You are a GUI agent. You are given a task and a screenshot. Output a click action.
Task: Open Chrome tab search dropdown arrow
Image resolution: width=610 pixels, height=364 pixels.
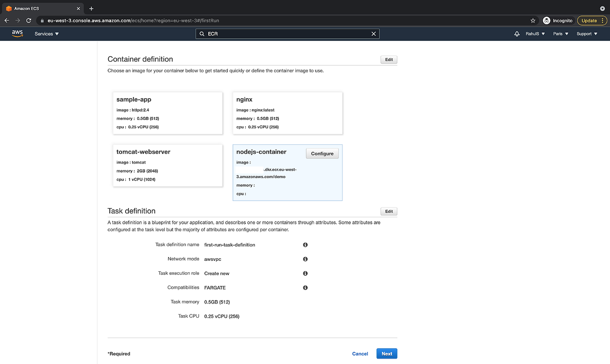coord(602,9)
